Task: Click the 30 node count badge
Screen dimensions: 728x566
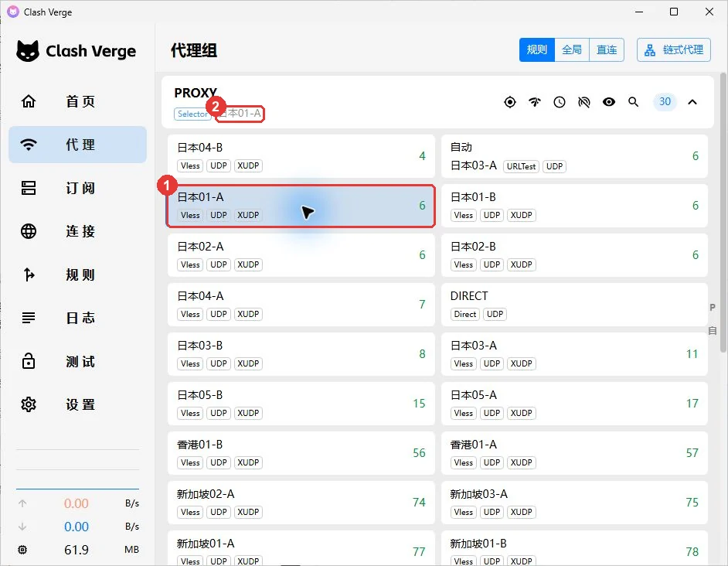Action: pyautogui.click(x=665, y=102)
